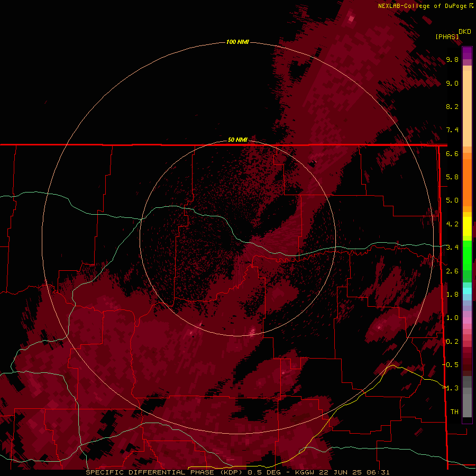Image resolution: width=476 pixels, height=476 pixels.
Task: Pick the orange segment of the color bar
Action: (x=467, y=182)
